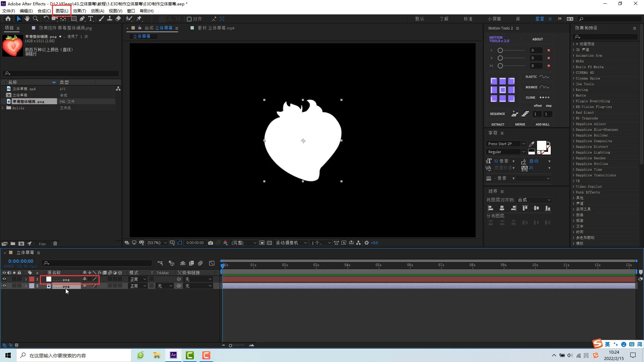Click the eyedropper in Character panel
Image resolution: width=644 pixels, height=362 pixels.
coord(532,144)
